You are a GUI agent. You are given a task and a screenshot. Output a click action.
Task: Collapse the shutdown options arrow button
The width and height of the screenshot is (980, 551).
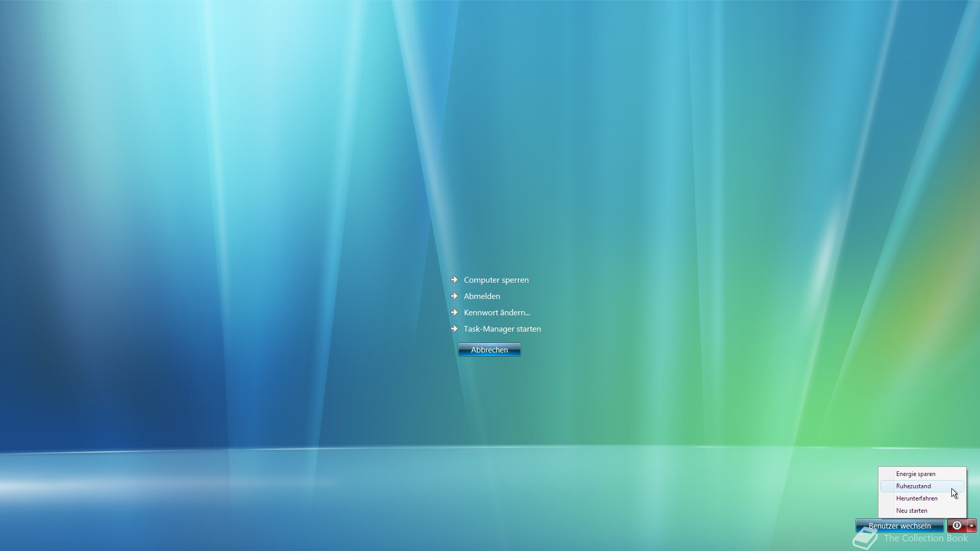coord(971,525)
